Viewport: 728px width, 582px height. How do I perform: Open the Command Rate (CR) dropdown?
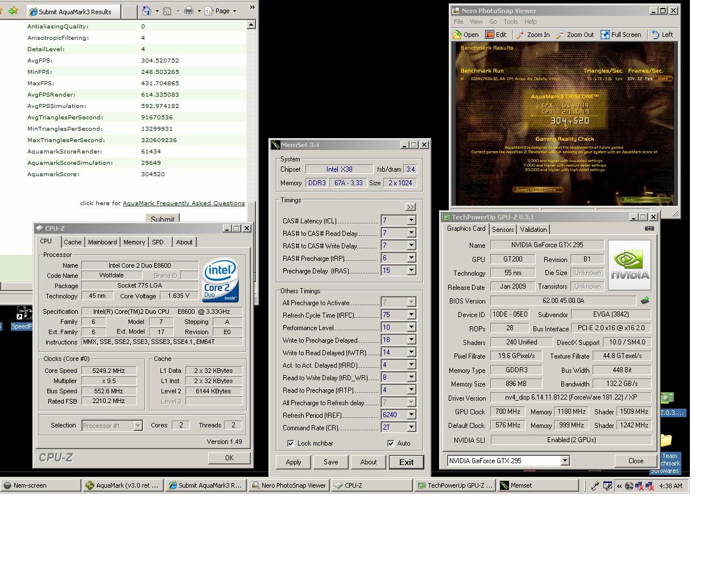pos(411,427)
